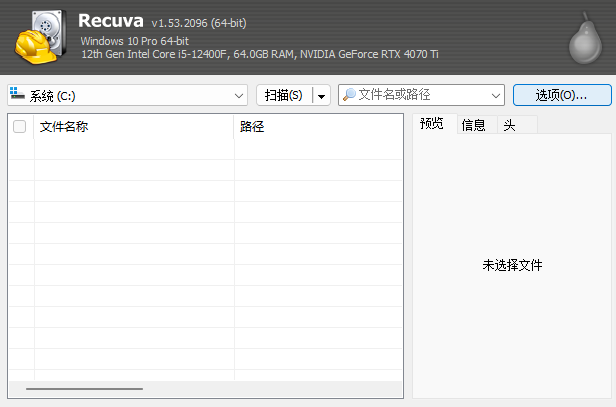
Task: Click the 未选择文件 message in the preview pane
Action: click(512, 265)
